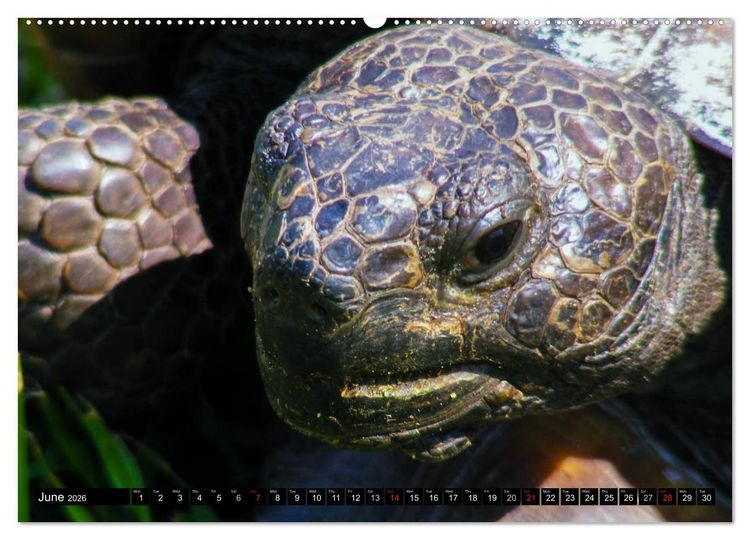Select date 19 in the calendar strip
Screen dimensions: 750x540
coord(492,496)
